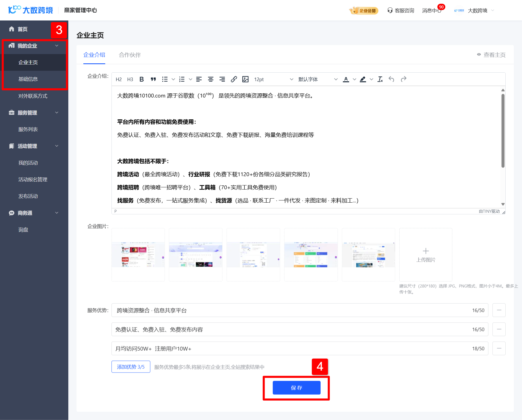Select second enterprise image thumbnail
Screen dimensions: 522x420
(x=196, y=255)
